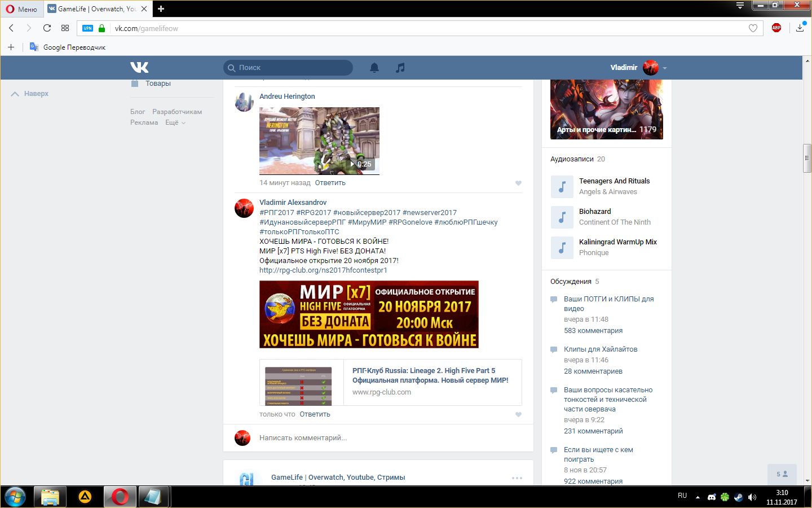Open VK music note icon
This screenshot has width=812, height=508.
click(400, 68)
